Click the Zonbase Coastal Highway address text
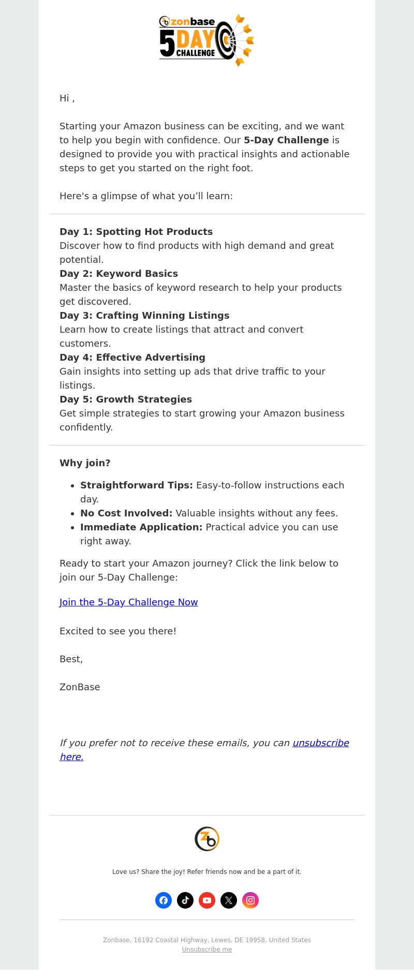Image resolution: width=414 pixels, height=980 pixels. pos(207,940)
